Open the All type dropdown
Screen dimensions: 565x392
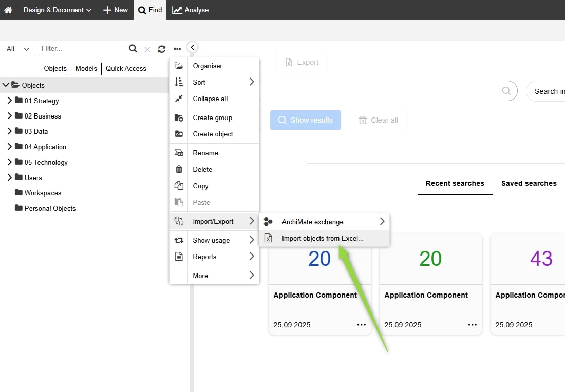tap(17, 49)
